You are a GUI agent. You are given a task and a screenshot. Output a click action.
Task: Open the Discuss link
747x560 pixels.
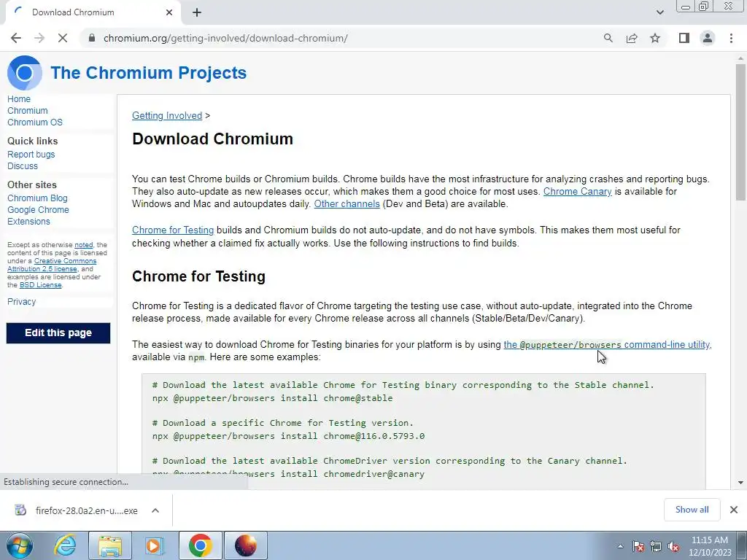pos(23,166)
